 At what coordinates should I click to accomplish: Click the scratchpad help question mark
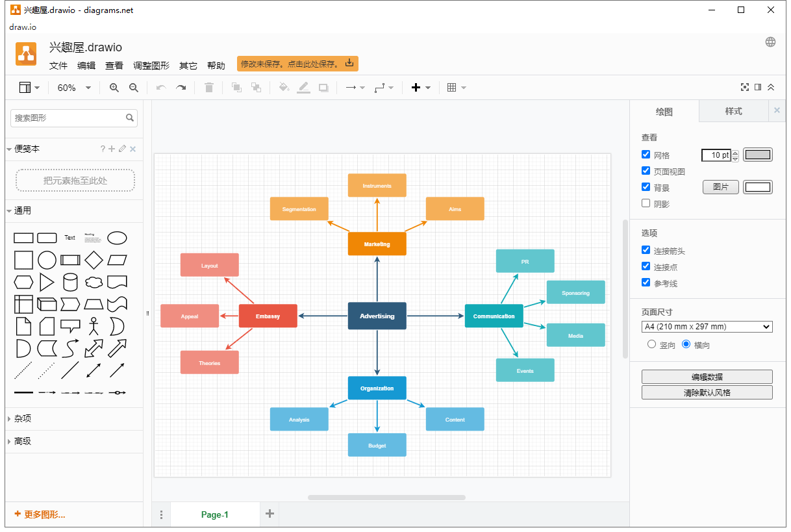click(103, 149)
